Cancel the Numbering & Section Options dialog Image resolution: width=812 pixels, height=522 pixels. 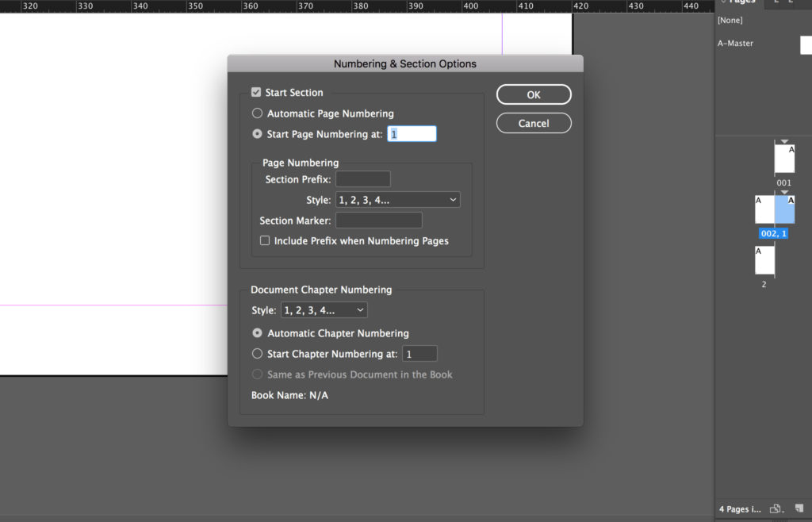(534, 123)
